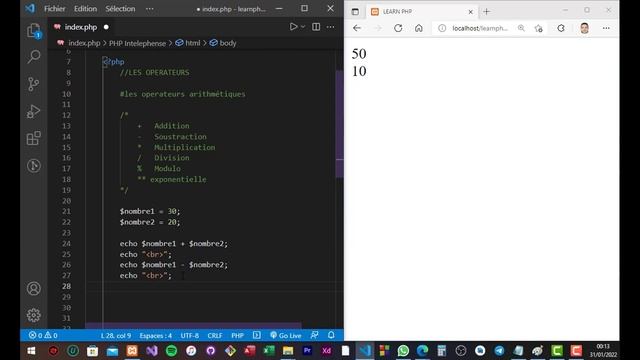Image resolution: width=640 pixels, height=360 pixels.
Task: Open Telegram from taskbar
Action: click(499, 351)
